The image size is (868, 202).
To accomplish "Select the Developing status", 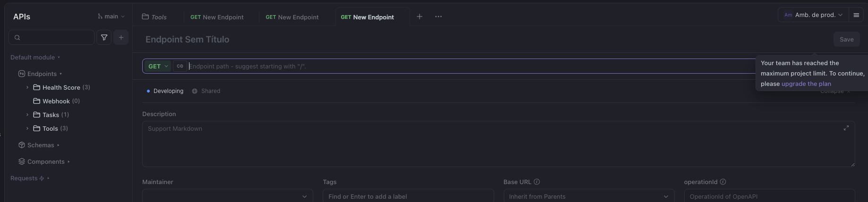I will [165, 91].
